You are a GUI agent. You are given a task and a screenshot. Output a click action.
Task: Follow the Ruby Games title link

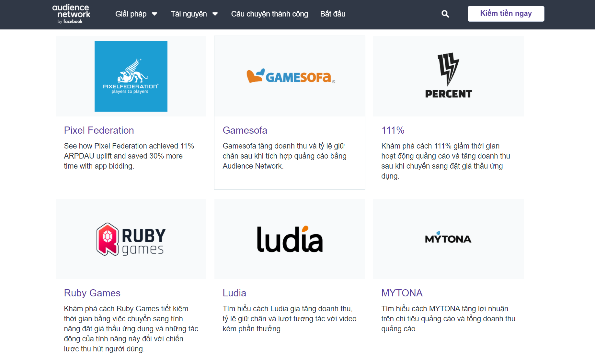click(92, 293)
